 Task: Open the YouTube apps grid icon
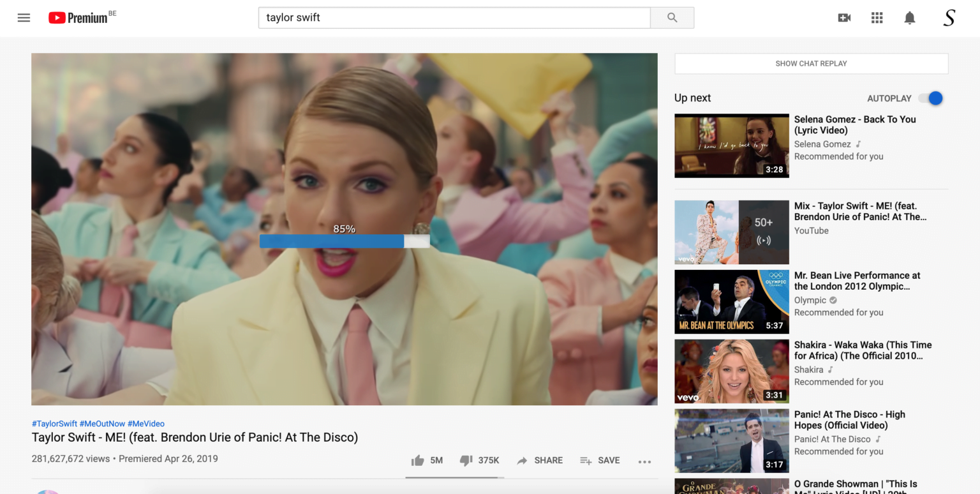(x=877, y=17)
